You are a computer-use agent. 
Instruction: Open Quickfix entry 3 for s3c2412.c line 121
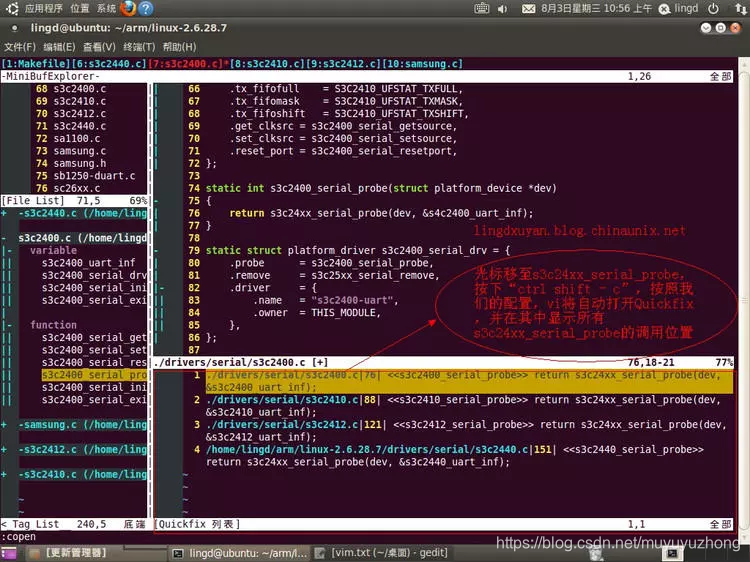coord(466,430)
